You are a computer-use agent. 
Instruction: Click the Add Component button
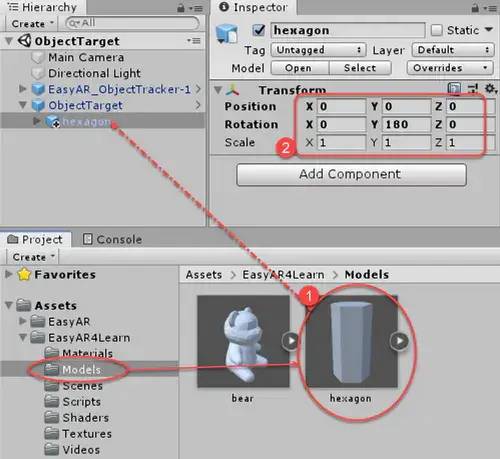[351, 174]
